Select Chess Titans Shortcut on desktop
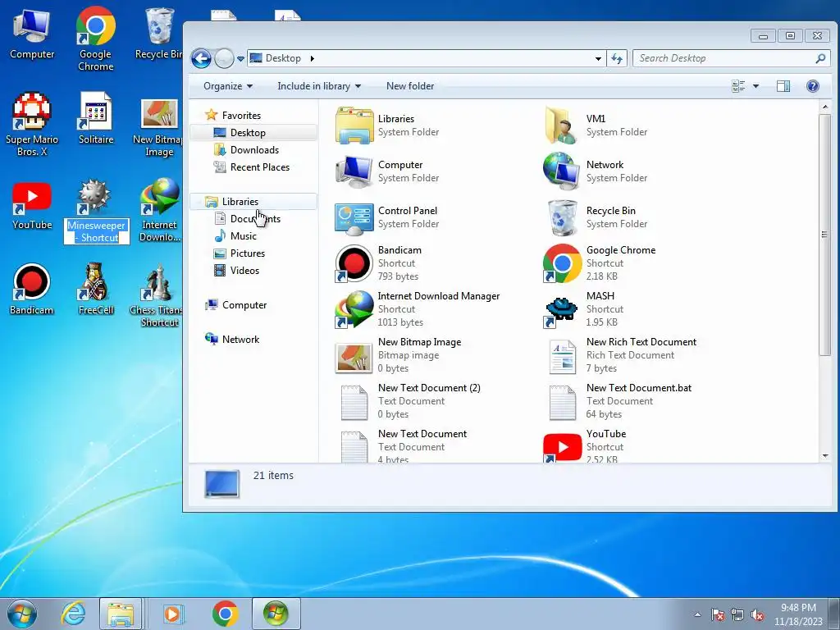 click(x=157, y=295)
